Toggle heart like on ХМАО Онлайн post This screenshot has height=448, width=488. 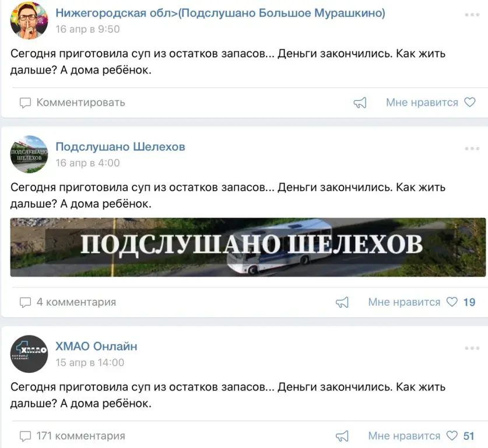(452, 436)
